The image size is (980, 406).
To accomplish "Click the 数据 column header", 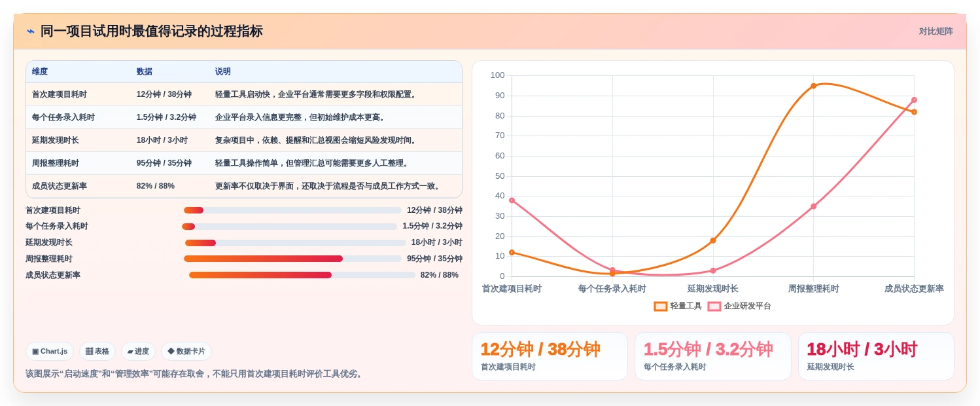I will [x=144, y=72].
